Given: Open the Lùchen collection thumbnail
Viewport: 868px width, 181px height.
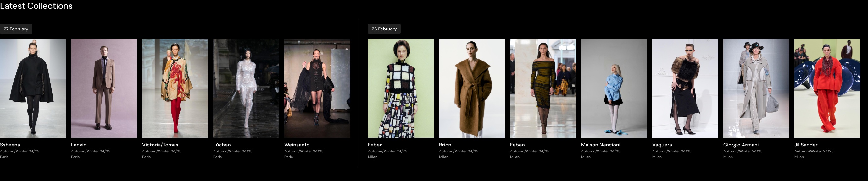Looking at the screenshot, I should point(246,88).
